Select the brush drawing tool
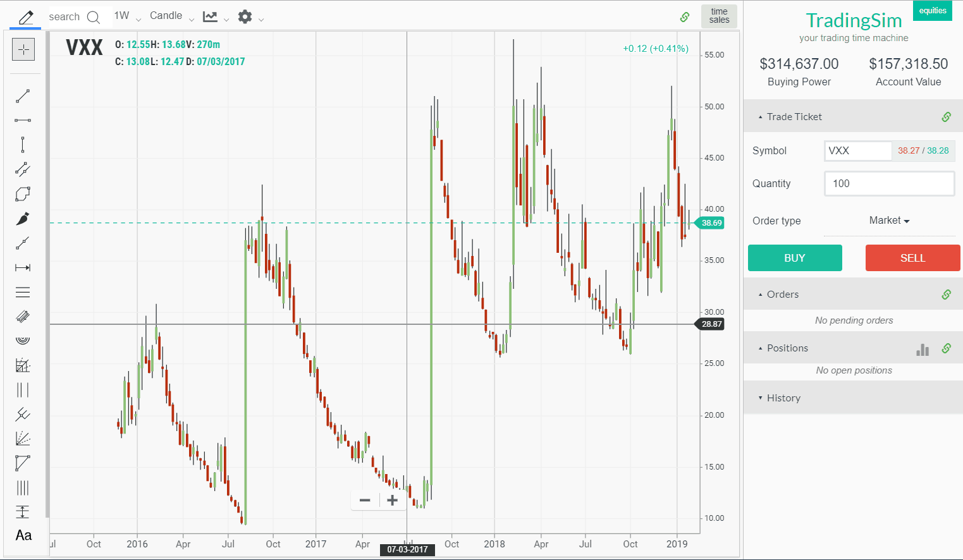Screen dimensions: 963x560 [23, 219]
